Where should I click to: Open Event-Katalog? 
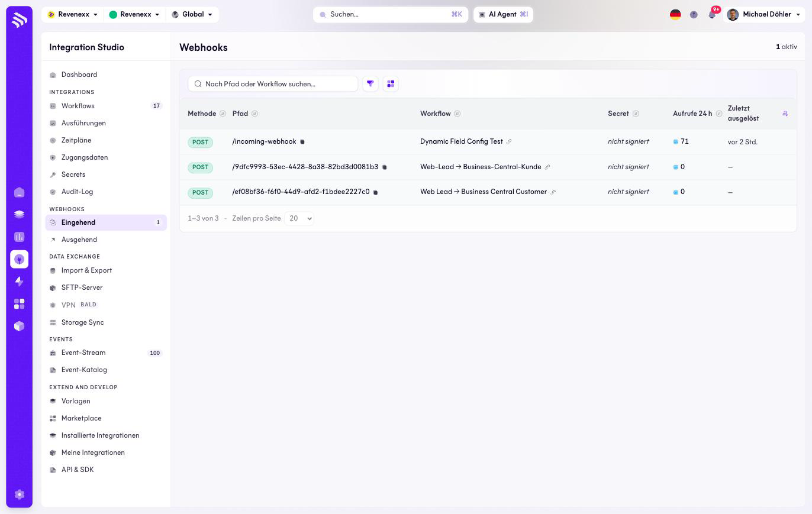pos(106,370)
